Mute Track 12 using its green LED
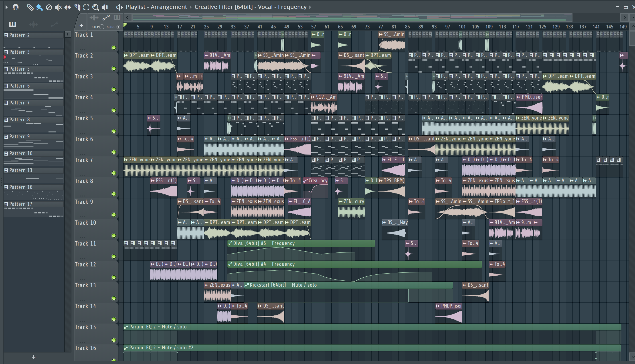 click(x=114, y=277)
